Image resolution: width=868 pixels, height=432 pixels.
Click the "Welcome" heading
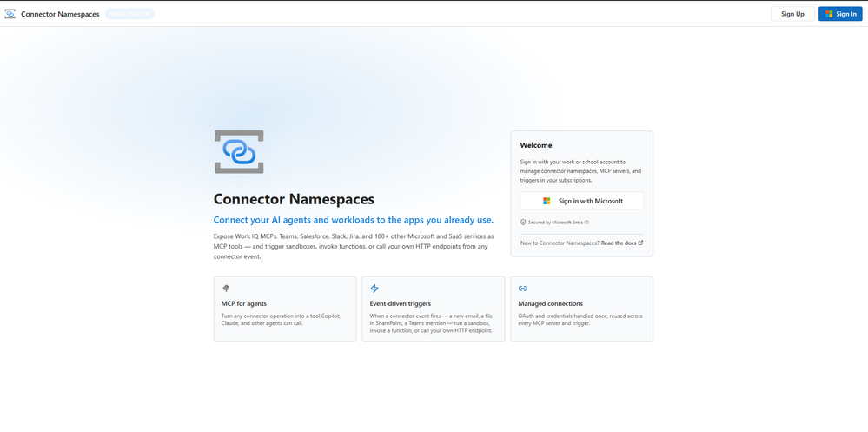536,145
